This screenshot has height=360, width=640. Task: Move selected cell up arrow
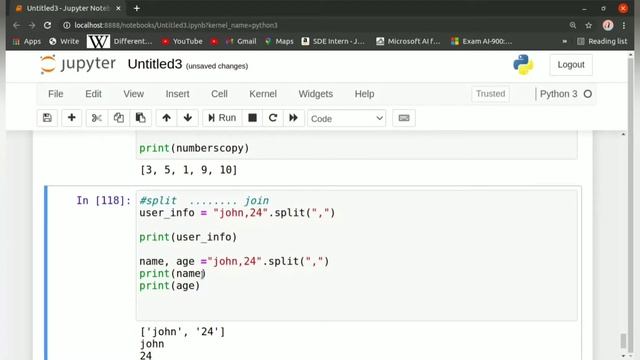[x=167, y=118]
